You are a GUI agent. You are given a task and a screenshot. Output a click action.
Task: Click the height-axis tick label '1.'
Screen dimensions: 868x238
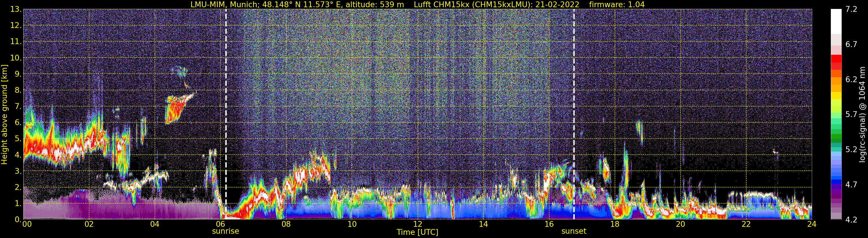click(x=18, y=204)
